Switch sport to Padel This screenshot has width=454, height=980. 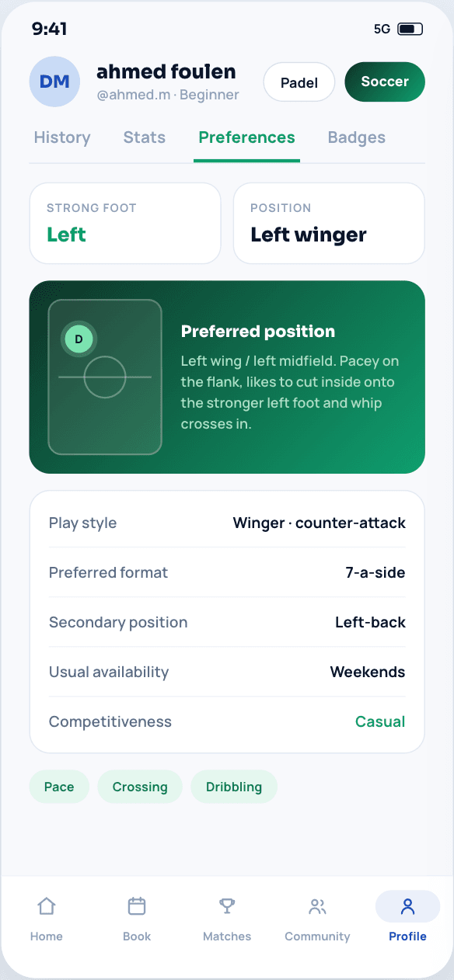(299, 82)
